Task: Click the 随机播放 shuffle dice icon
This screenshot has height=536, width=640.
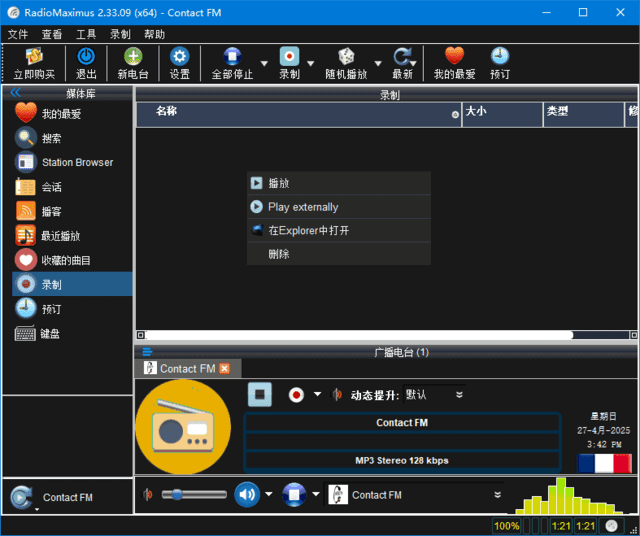Action: click(345, 58)
